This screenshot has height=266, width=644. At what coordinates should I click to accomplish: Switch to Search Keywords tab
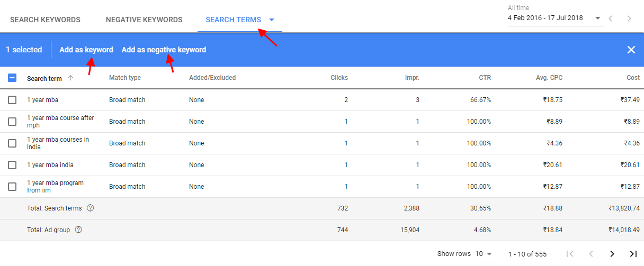46,20
